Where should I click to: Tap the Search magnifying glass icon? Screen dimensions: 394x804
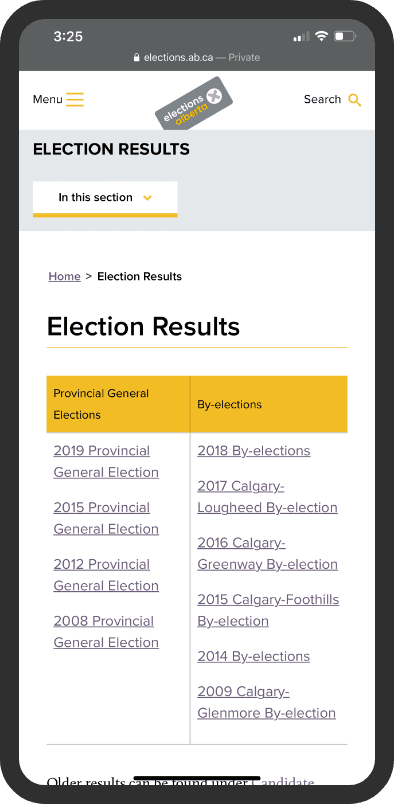354,100
